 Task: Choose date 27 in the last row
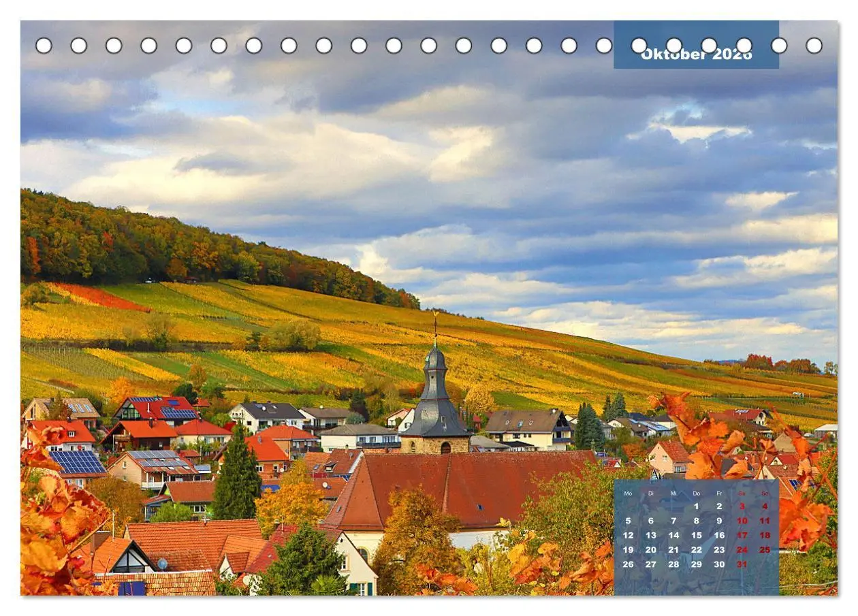(x=651, y=564)
